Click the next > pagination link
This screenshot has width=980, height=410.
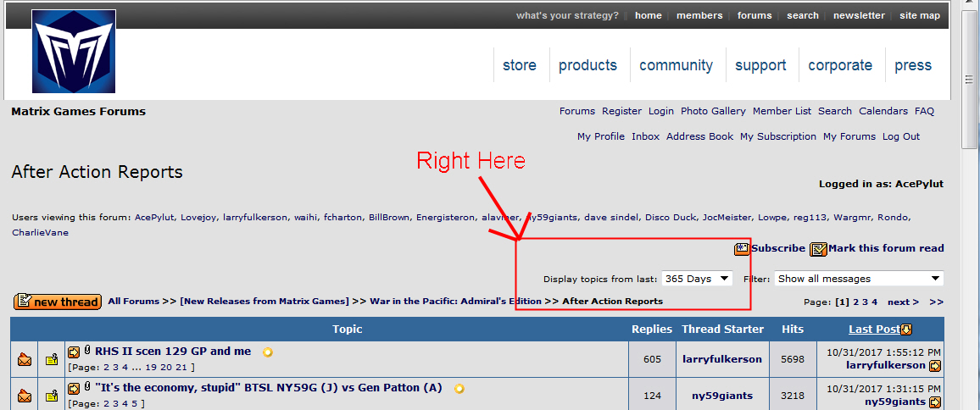903,302
